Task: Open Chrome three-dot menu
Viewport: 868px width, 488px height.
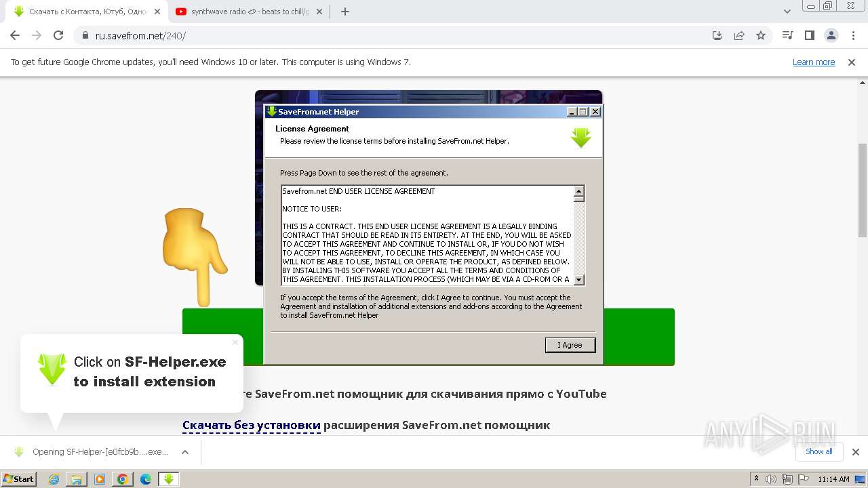Action: pos(852,36)
